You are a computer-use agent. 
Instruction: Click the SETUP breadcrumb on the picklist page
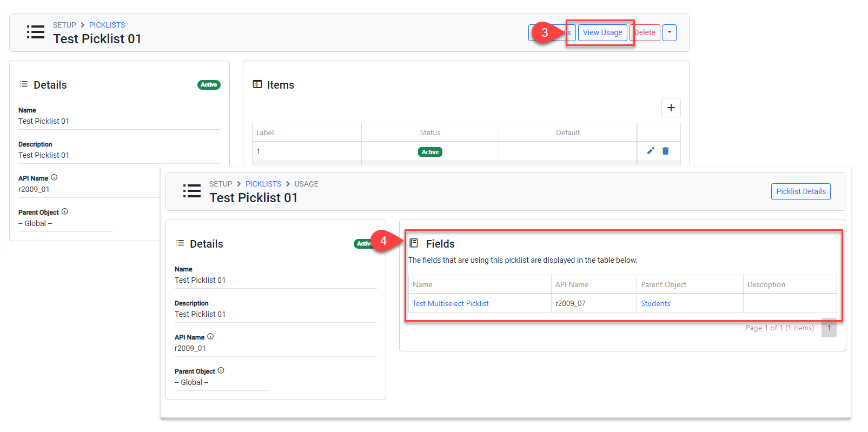[x=64, y=25]
